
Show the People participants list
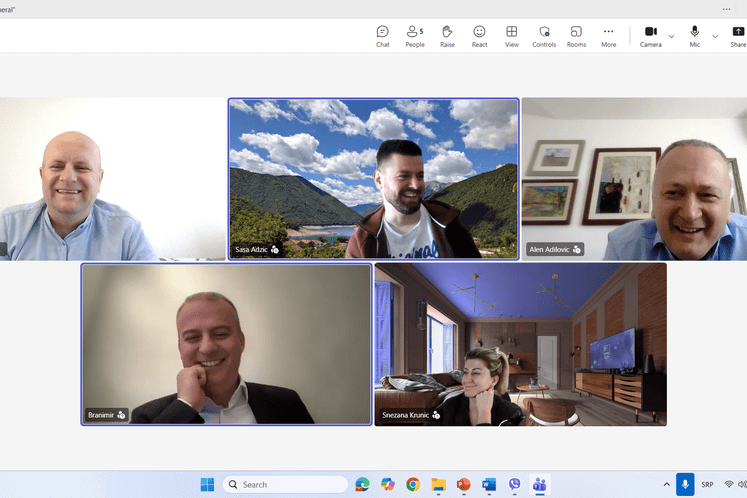click(414, 36)
